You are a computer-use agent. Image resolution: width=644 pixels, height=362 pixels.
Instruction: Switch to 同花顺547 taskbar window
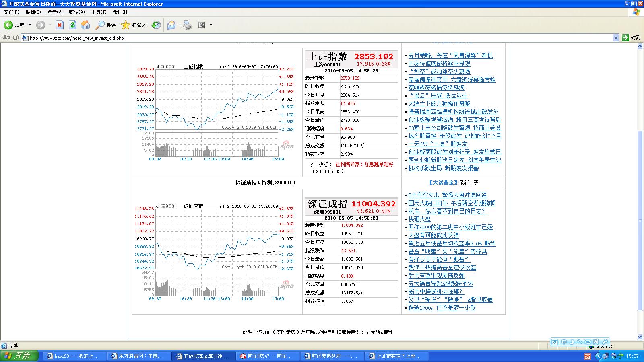[268, 356]
